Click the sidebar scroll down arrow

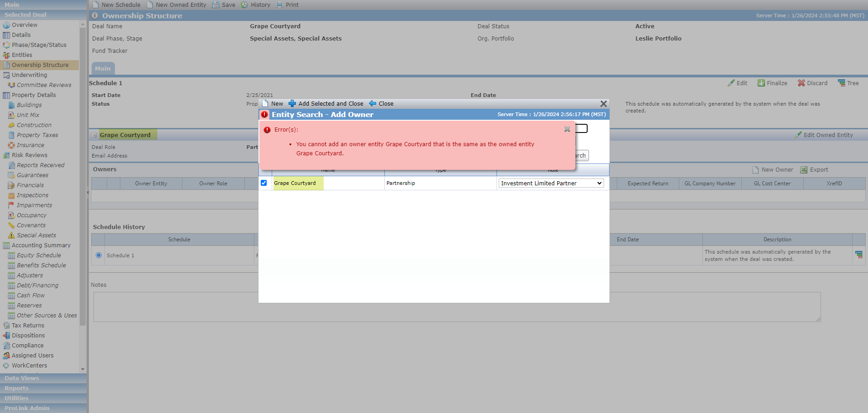click(83, 369)
